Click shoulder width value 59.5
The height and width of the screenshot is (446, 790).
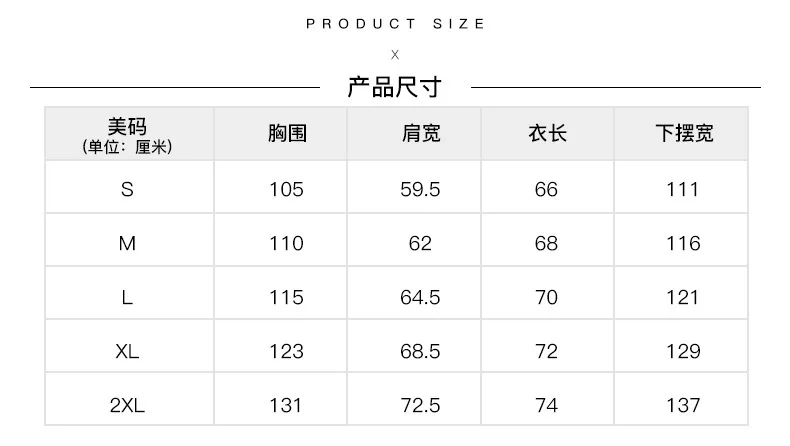click(x=420, y=189)
